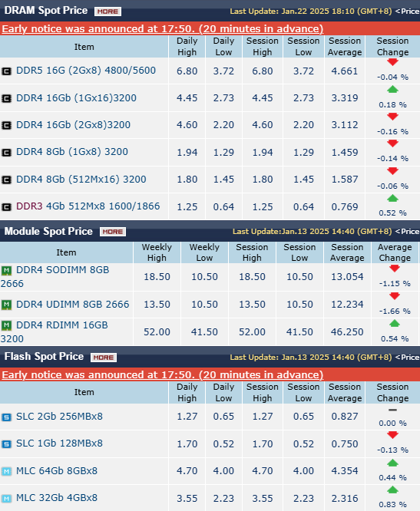Click the 46.250 session average value

(347, 332)
